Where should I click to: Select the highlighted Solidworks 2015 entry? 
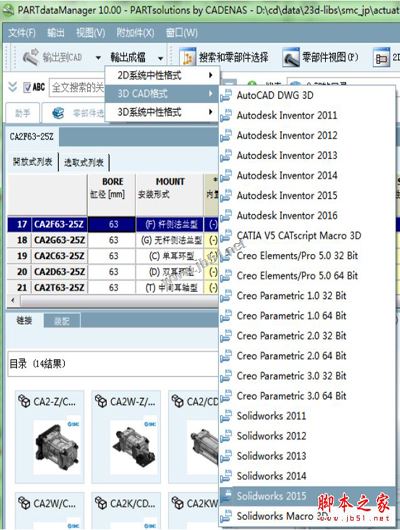[x=307, y=496]
